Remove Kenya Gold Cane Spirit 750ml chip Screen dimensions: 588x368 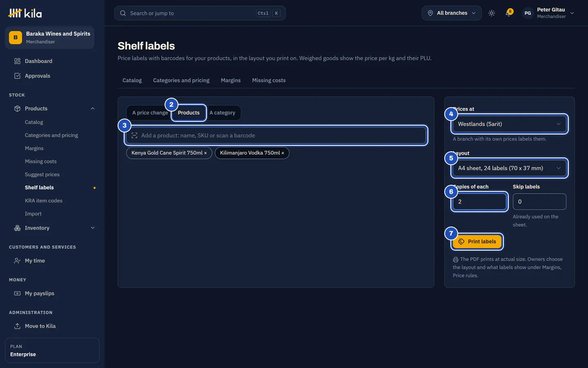pos(205,153)
